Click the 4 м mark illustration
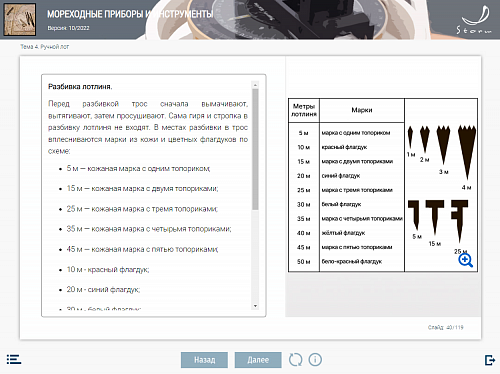 tap(467, 157)
